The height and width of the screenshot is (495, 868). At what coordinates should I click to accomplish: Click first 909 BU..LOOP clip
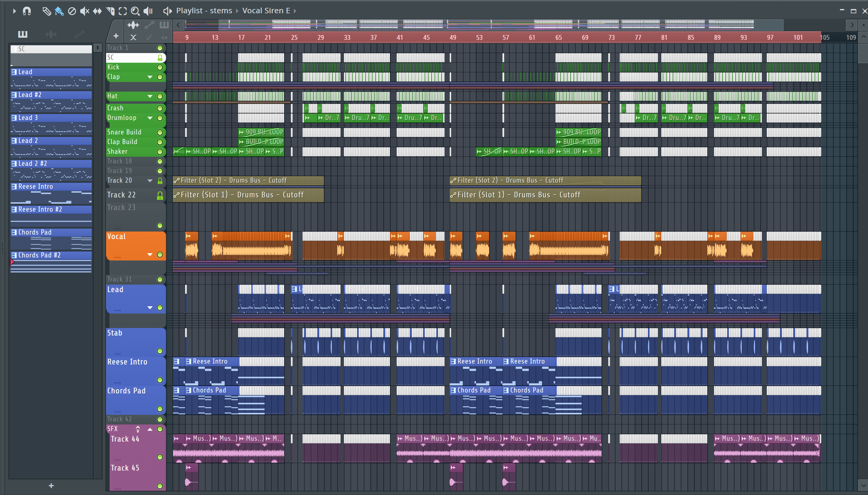tap(261, 132)
